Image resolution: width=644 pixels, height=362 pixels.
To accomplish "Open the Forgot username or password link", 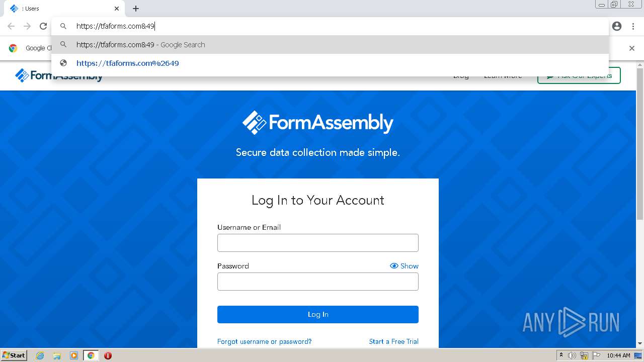I will [264, 341].
